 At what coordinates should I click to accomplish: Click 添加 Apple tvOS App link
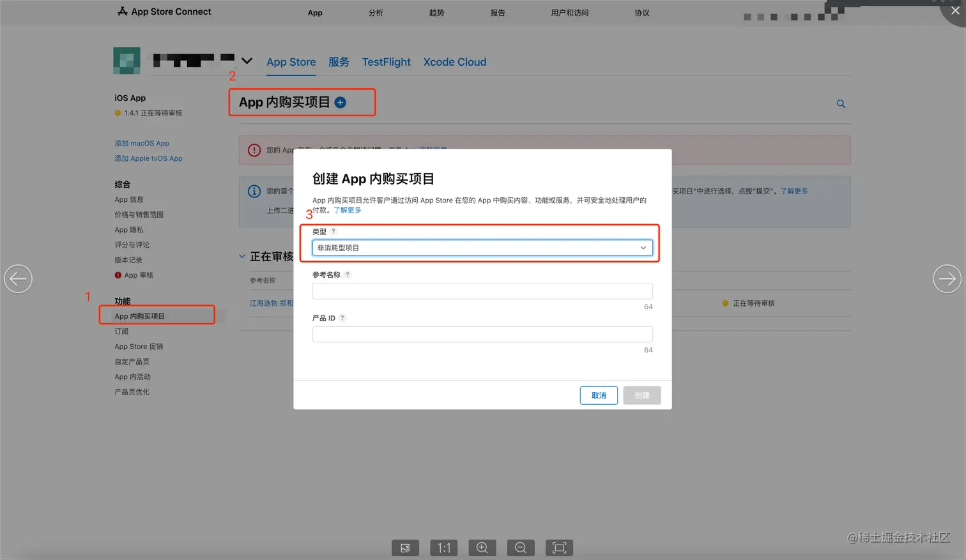click(148, 158)
